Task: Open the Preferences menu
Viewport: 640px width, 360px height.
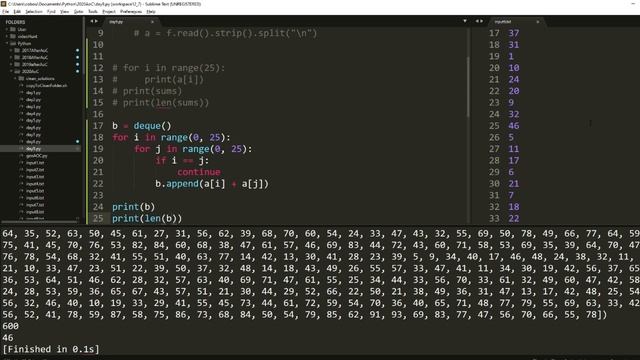Action: tap(131, 11)
